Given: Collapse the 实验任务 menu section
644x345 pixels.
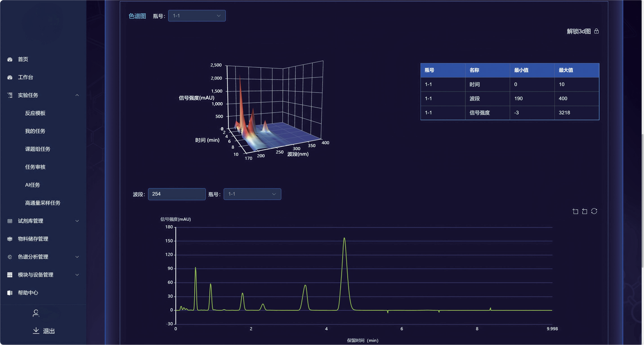Looking at the screenshot, I should tap(77, 95).
